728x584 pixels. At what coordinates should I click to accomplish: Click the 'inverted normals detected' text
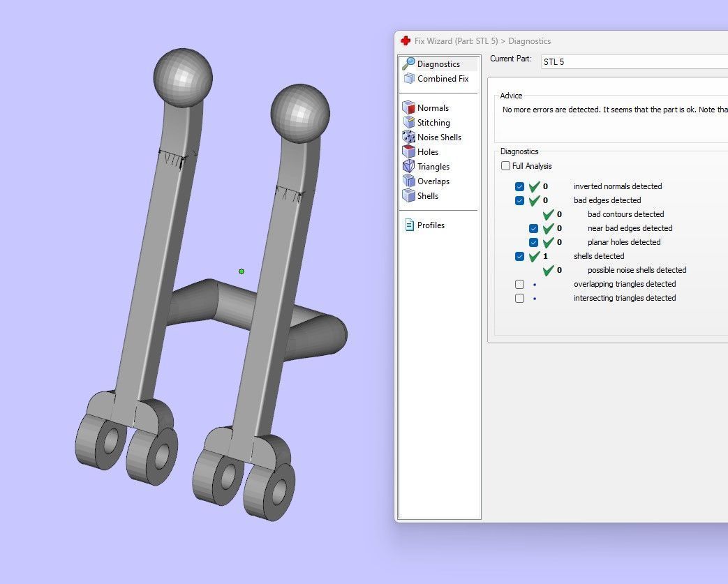tap(618, 186)
